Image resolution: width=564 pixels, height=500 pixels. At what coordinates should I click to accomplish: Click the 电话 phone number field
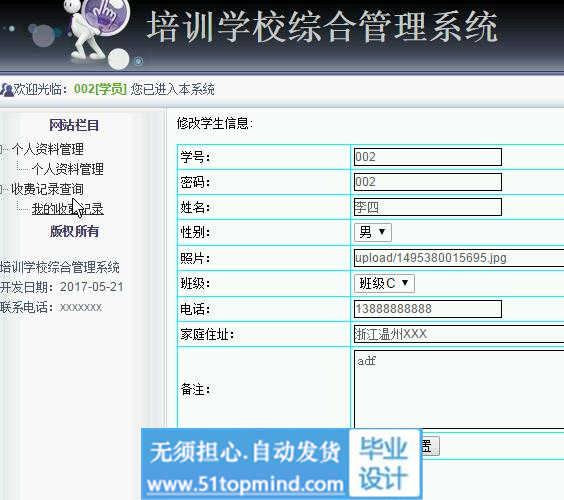click(428, 309)
